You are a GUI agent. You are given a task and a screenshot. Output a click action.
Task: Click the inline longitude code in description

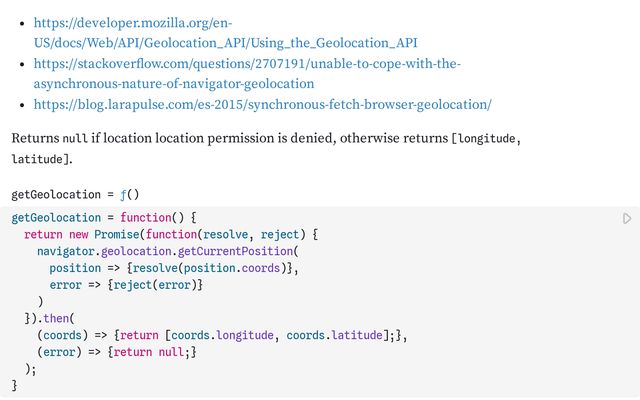(485, 138)
